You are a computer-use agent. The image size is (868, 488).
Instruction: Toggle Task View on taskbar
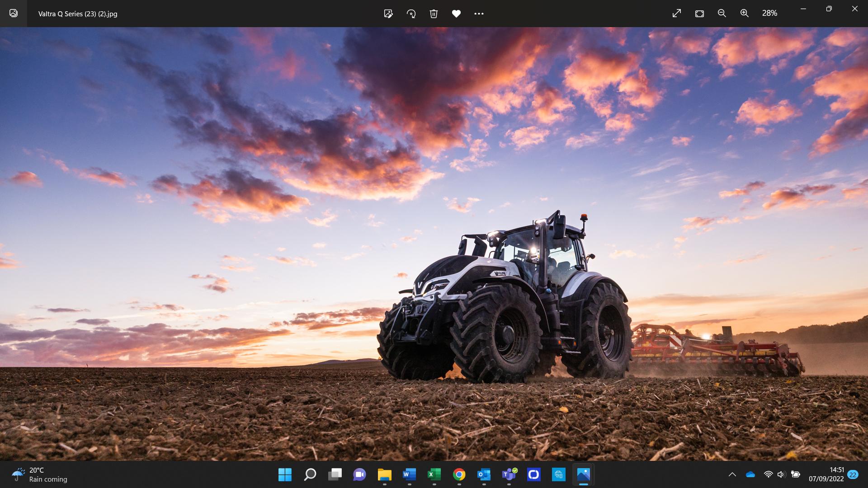click(x=335, y=474)
